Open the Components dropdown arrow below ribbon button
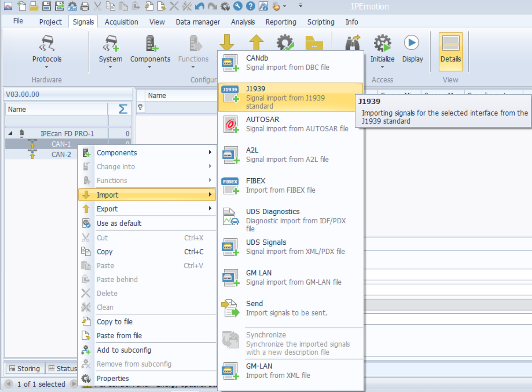 [150, 68]
